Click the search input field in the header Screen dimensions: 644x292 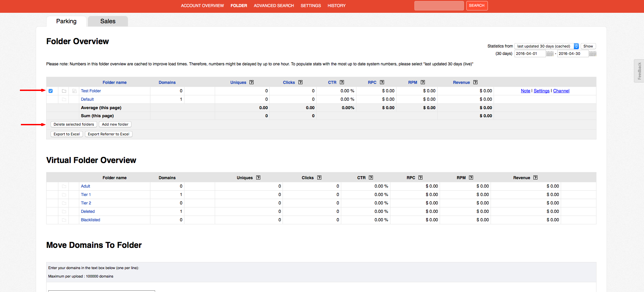439,6
